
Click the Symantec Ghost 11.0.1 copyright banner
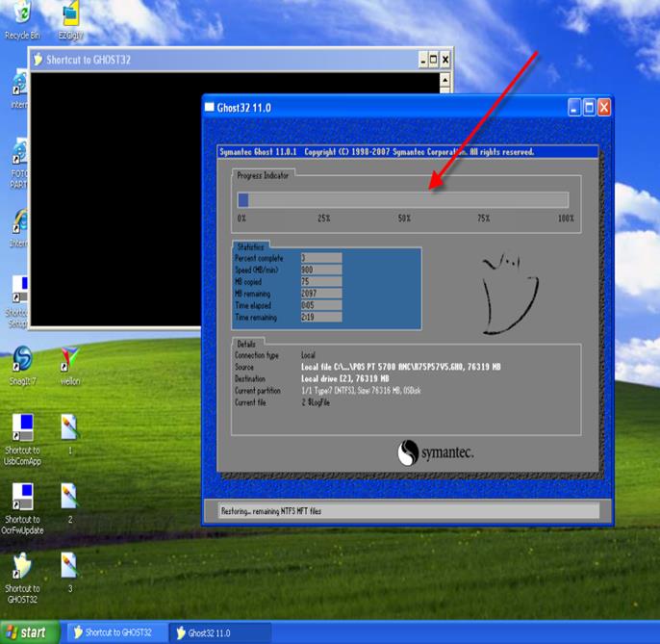[x=377, y=152]
